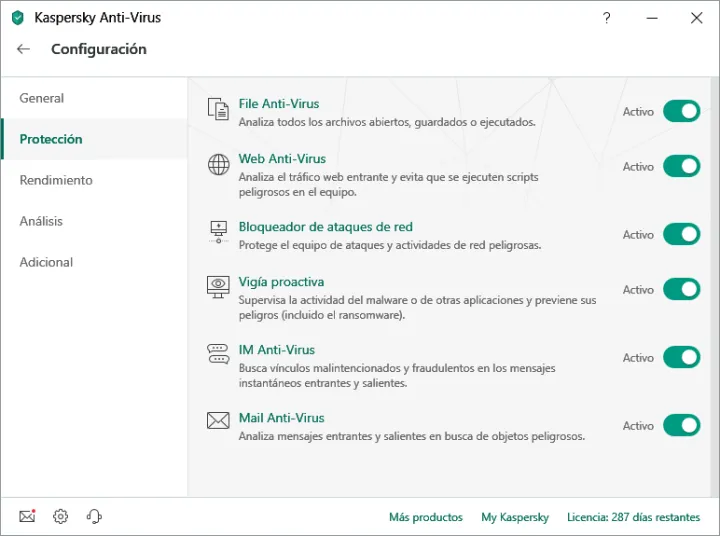Click the File Anti-Virus documents icon

pos(218,109)
